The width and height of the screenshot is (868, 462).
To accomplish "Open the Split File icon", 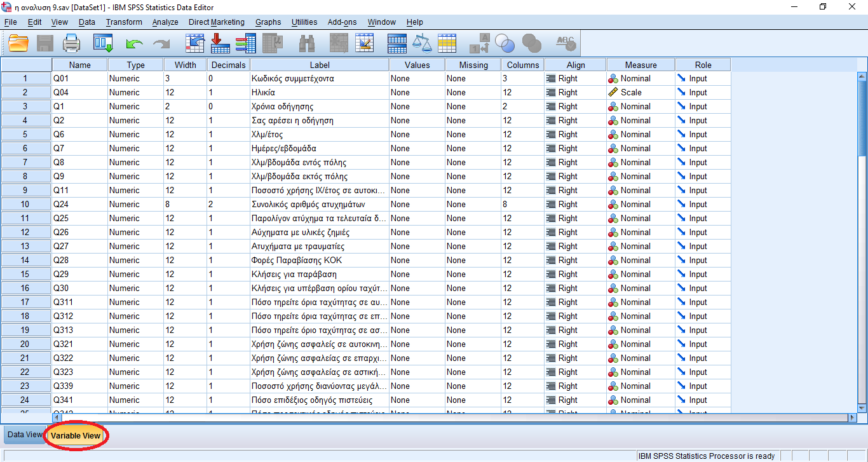I will 397,43.
